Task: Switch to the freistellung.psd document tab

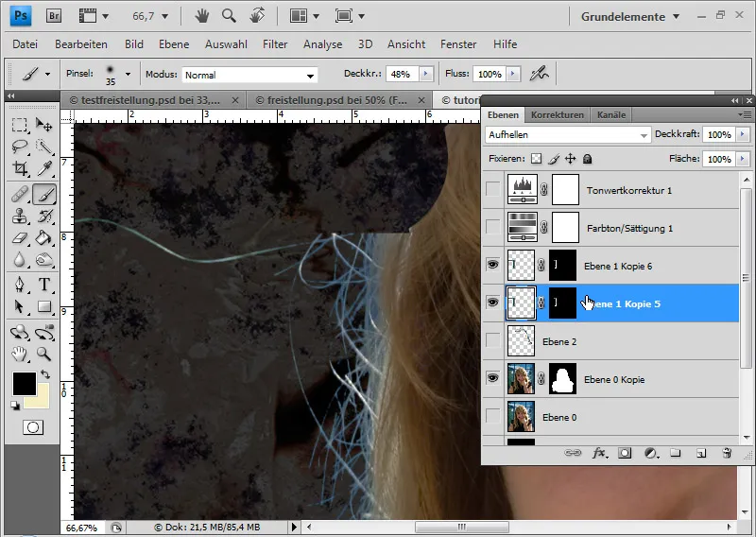Action: 339,100
